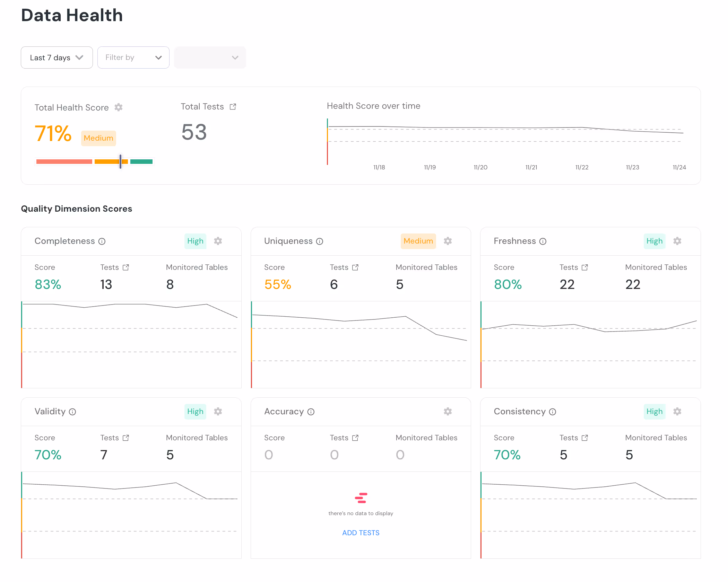Click the Consistency info icon
This screenshot has width=728, height=582.
(x=553, y=412)
